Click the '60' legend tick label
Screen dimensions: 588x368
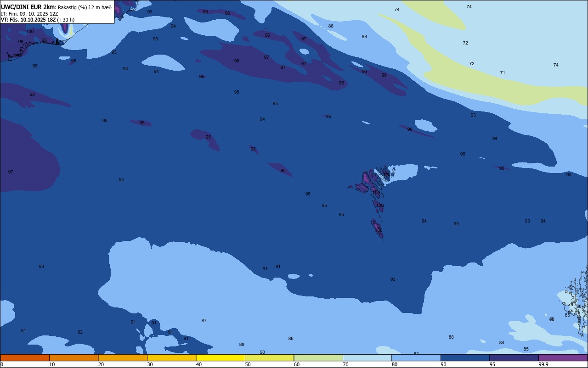pyautogui.click(x=297, y=364)
